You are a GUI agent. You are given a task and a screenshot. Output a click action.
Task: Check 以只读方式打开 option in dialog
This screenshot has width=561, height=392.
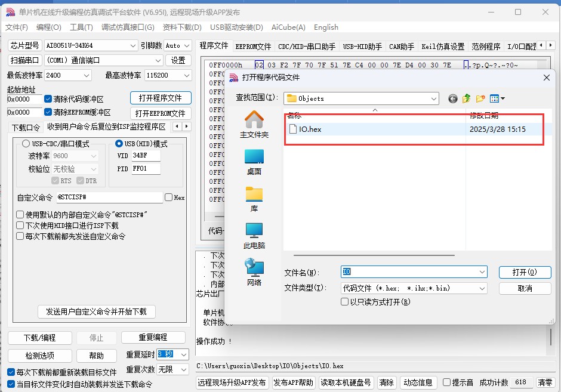[344, 301]
